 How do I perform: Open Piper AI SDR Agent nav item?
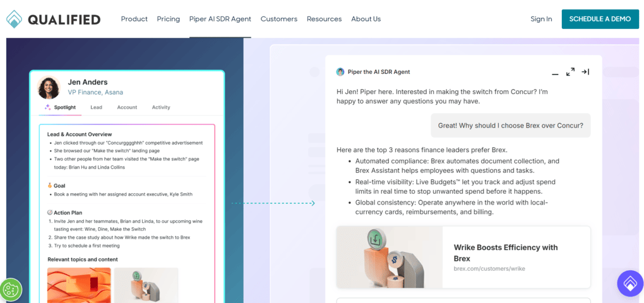click(x=220, y=19)
